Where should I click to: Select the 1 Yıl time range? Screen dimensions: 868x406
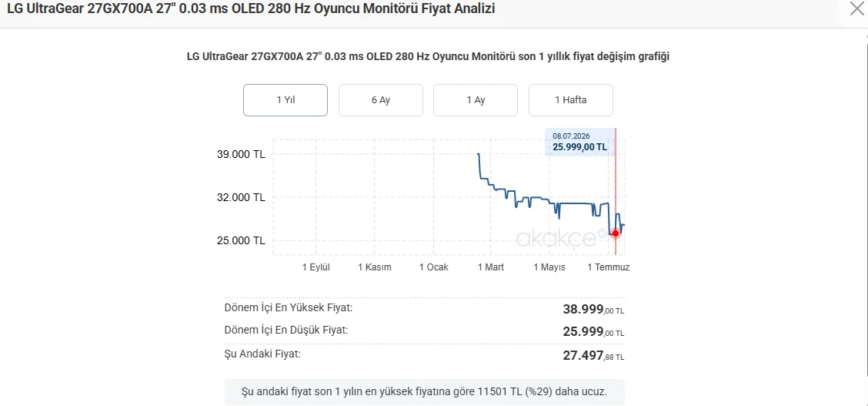(285, 100)
